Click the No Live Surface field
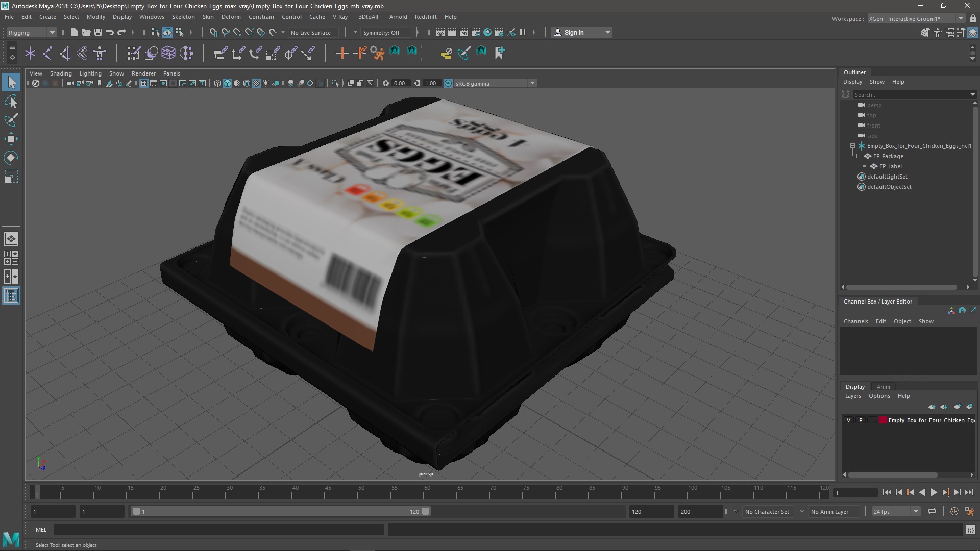The width and height of the screenshot is (980, 551). coord(312,32)
